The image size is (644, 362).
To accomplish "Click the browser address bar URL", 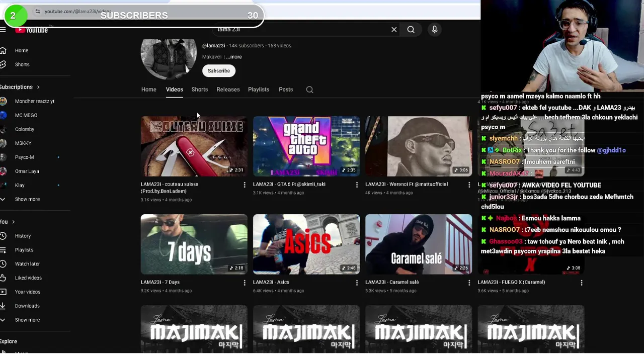I will tap(77, 11).
